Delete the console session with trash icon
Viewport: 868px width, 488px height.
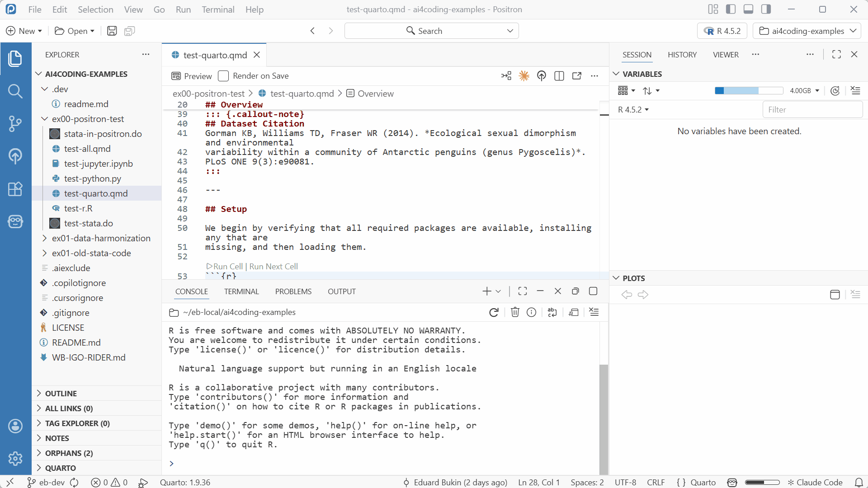pos(515,312)
